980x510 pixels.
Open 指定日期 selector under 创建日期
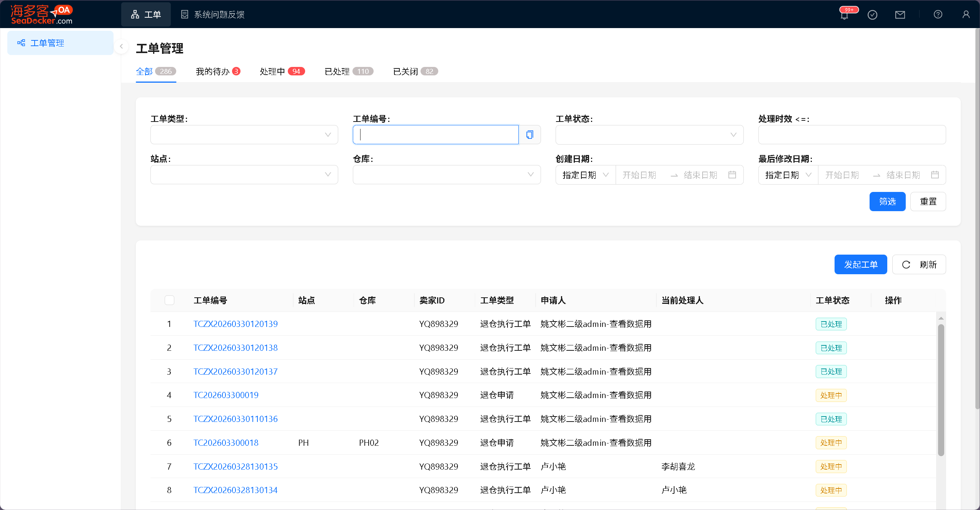[585, 175]
